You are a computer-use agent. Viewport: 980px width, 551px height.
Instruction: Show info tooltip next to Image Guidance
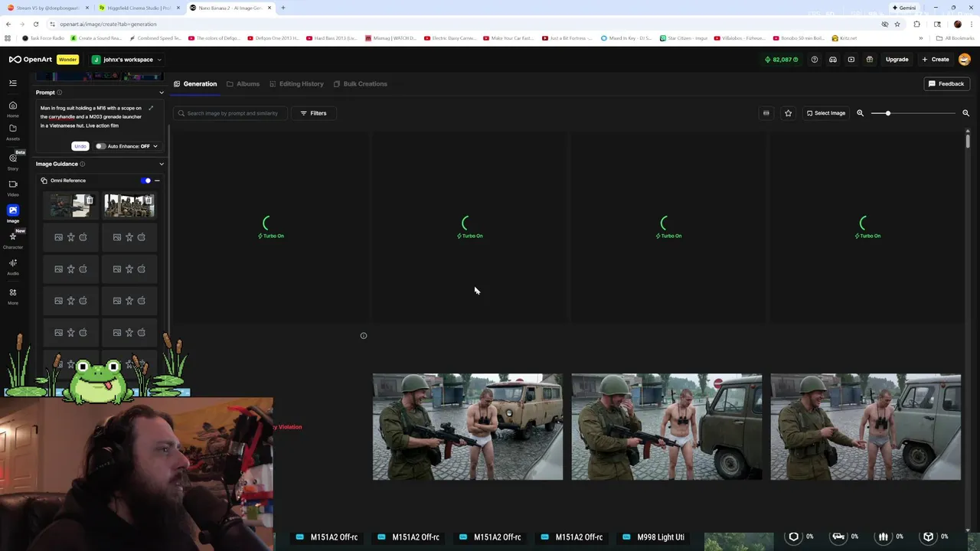[x=82, y=164]
